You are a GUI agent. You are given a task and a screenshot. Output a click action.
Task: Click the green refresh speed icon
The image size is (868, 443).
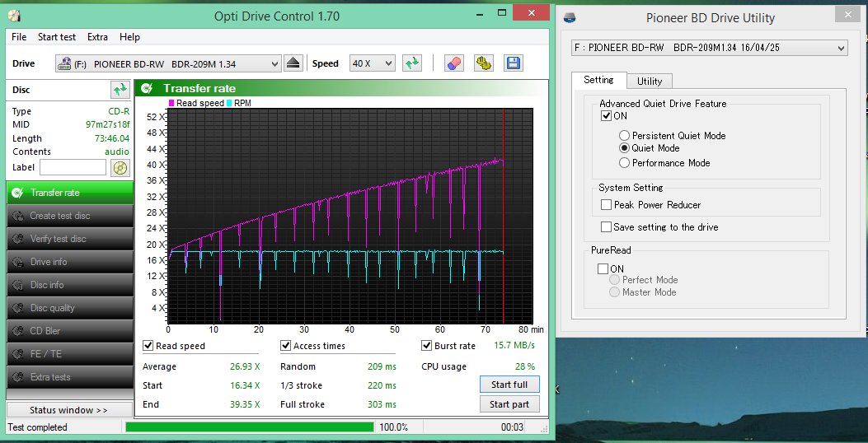411,63
